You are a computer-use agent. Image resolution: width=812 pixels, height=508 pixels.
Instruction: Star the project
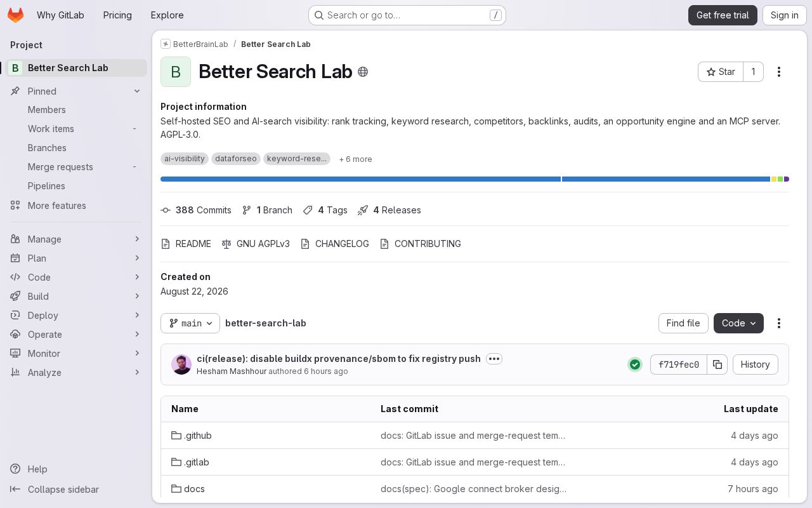pos(721,72)
